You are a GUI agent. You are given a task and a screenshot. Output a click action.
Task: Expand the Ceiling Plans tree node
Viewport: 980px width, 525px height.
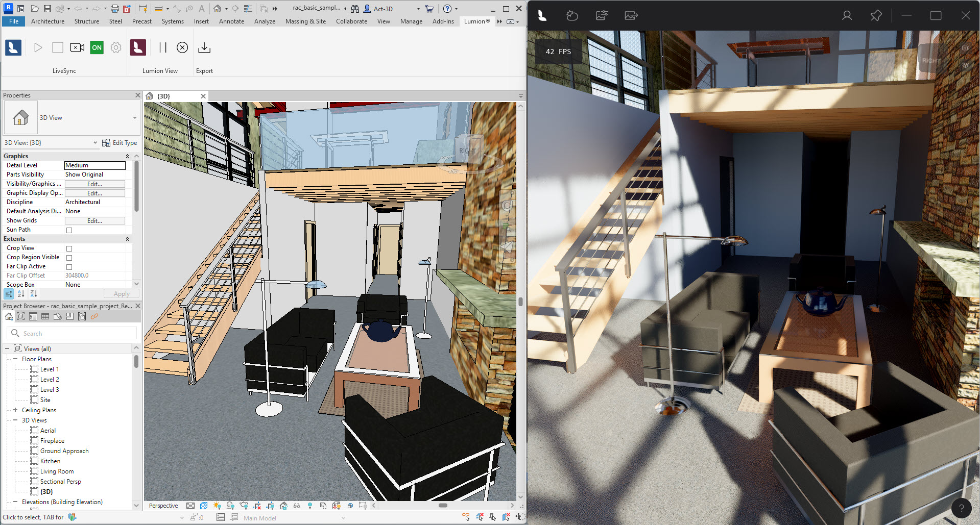click(15, 410)
